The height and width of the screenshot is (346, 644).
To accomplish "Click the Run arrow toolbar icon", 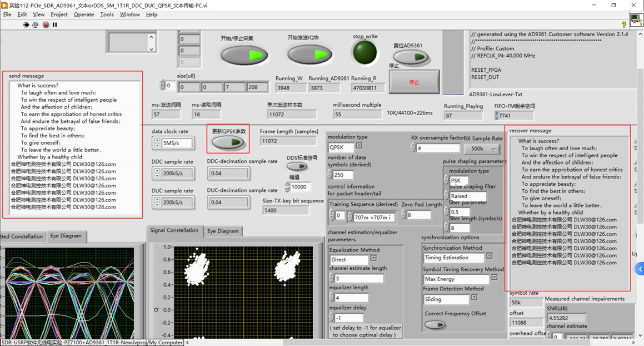I will pyautogui.click(x=26, y=25).
